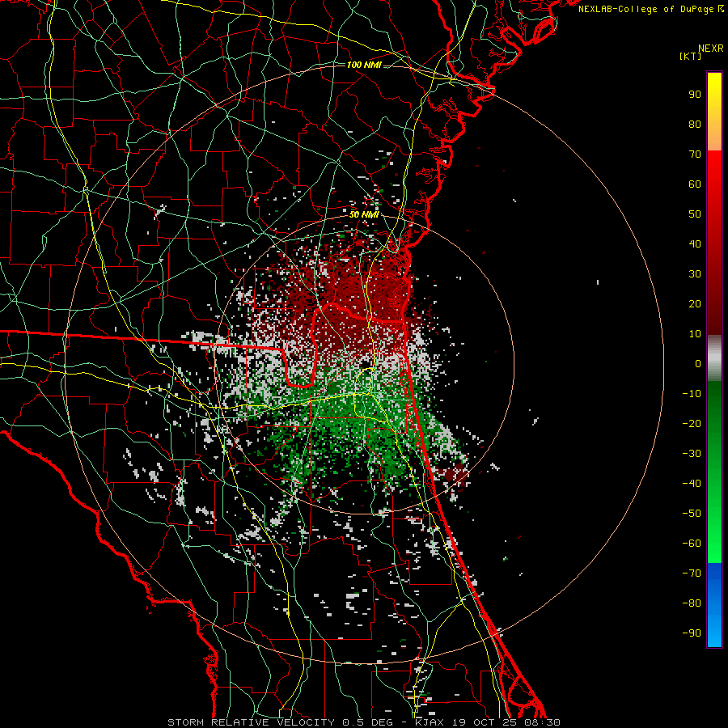Viewport: 728px width, 728px height.
Task: Click the 100 NMI range ring label
Action: click(x=364, y=65)
